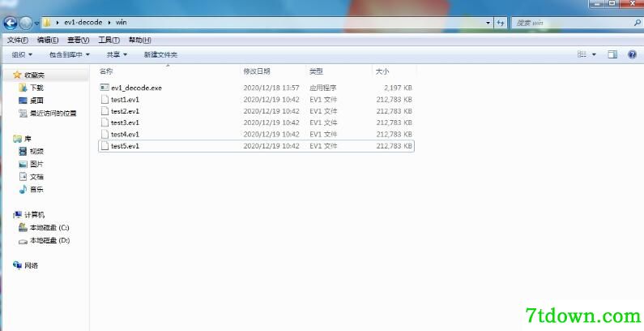Select 计算机 in navigation pane
This screenshot has width=644, height=331.
coord(35,215)
